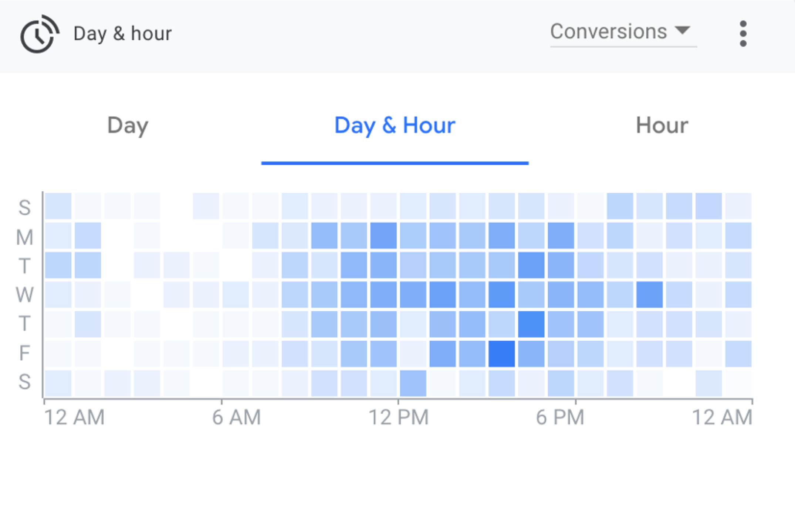Click the Day & hour card title

122,34
